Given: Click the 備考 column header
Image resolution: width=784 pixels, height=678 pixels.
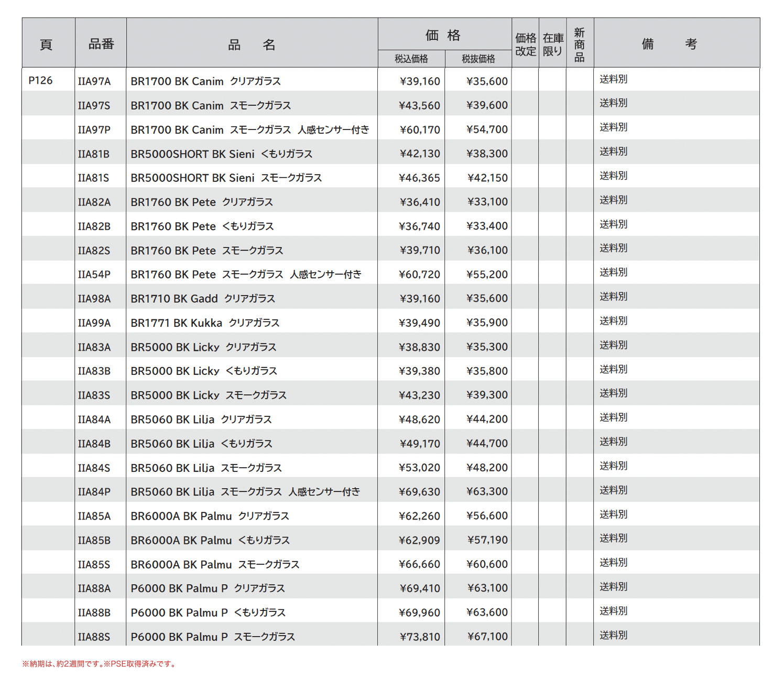Looking at the screenshot, I should 669,44.
